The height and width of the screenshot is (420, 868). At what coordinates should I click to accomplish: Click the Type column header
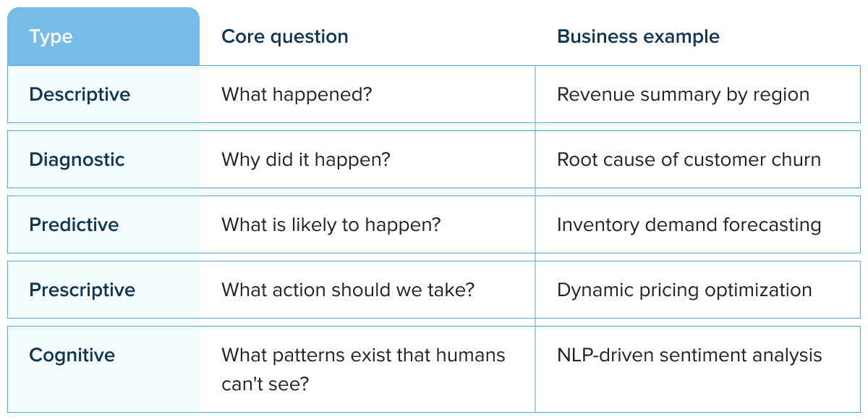point(51,37)
